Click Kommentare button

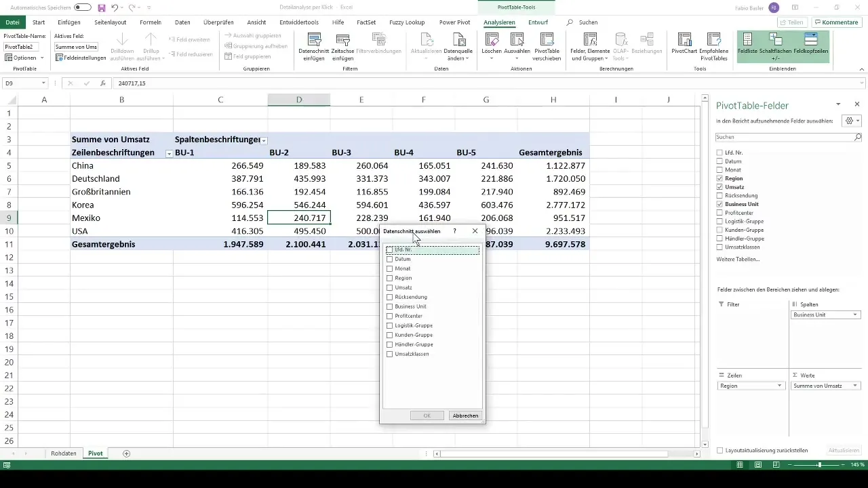(836, 22)
